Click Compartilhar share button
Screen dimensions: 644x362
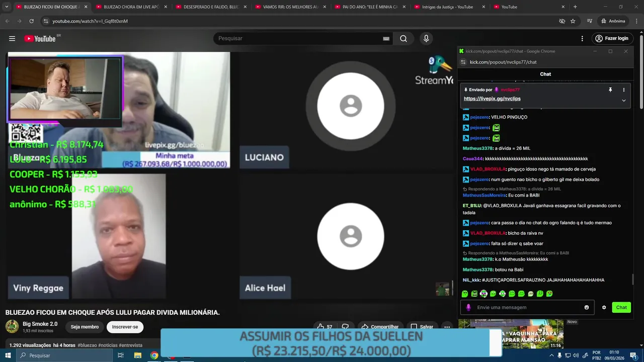pyautogui.click(x=380, y=327)
